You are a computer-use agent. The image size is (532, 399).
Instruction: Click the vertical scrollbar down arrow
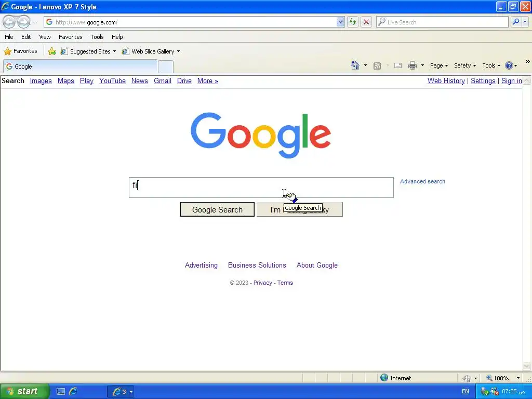click(x=527, y=366)
